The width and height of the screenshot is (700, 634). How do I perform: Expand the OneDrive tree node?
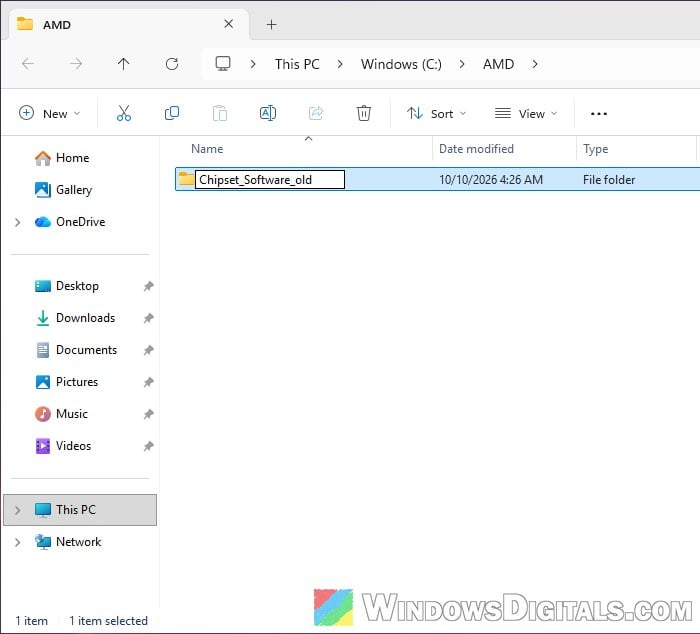coord(17,222)
